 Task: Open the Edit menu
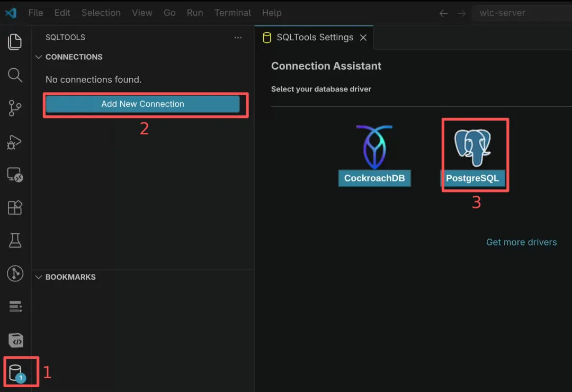tap(62, 13)
